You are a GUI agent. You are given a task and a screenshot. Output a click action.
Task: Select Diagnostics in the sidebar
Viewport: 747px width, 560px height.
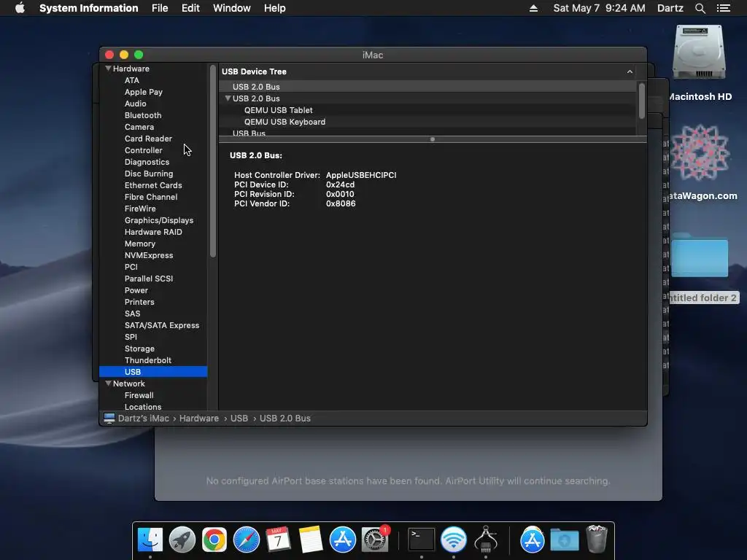[147, 162]
